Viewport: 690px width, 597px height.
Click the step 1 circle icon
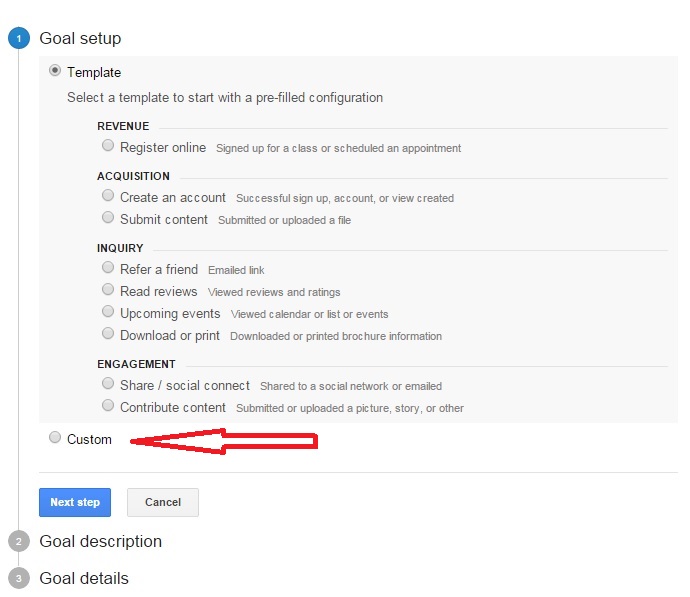click(19, 38)
